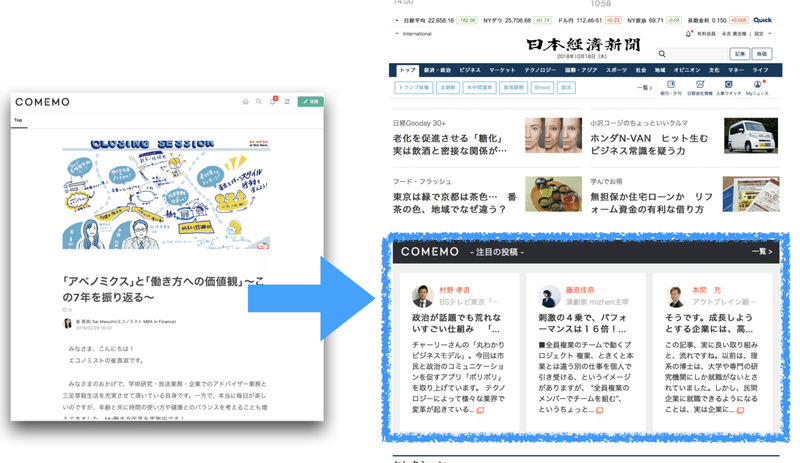The image size is (800, 463).
Task: Like the COMEMO article with heart icon
Action: (x=65, y=310)
